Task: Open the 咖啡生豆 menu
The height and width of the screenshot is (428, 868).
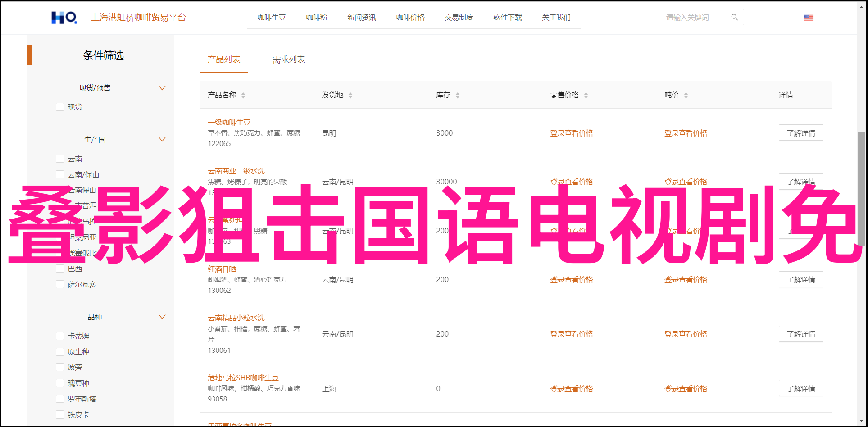Action: click(x=271, y=18)
